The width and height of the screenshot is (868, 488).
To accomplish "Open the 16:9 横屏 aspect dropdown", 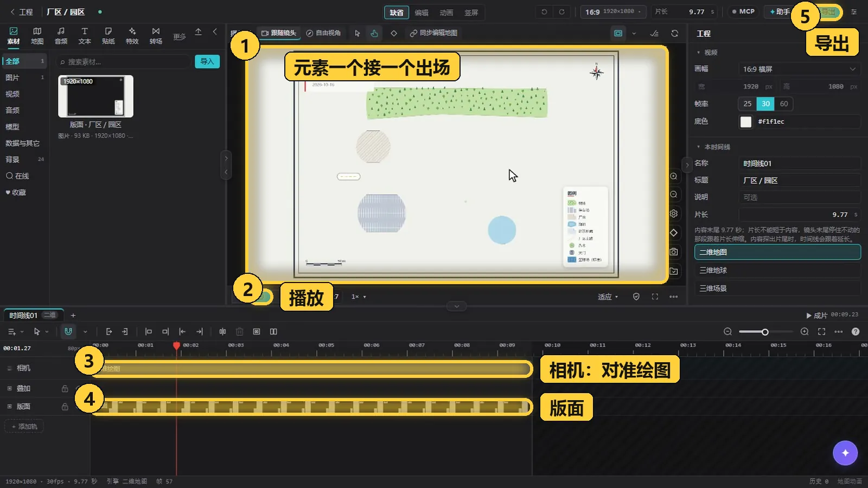I will tap(799, 69).
